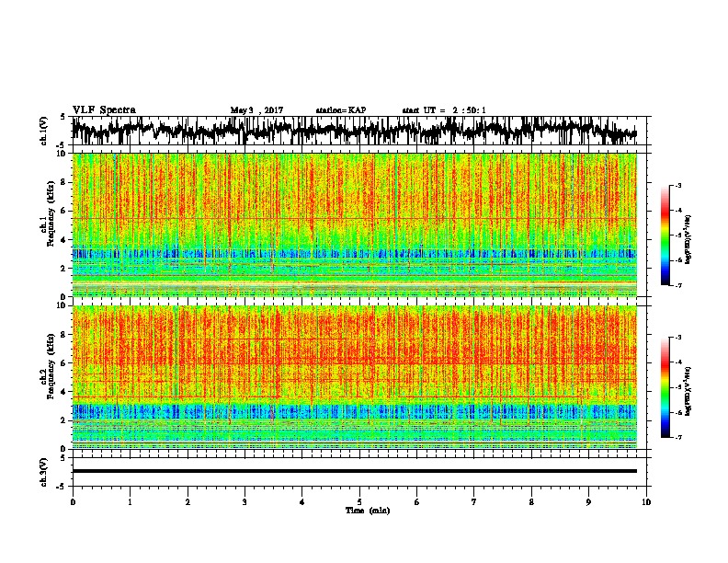Click time axis tick label '2'

pos(188,502)
